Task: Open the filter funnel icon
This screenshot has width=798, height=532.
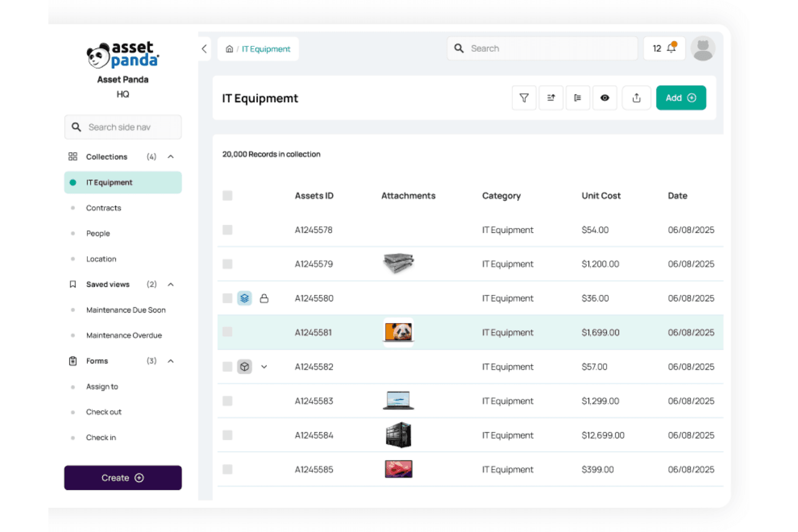Action: (x=524, y=98)
